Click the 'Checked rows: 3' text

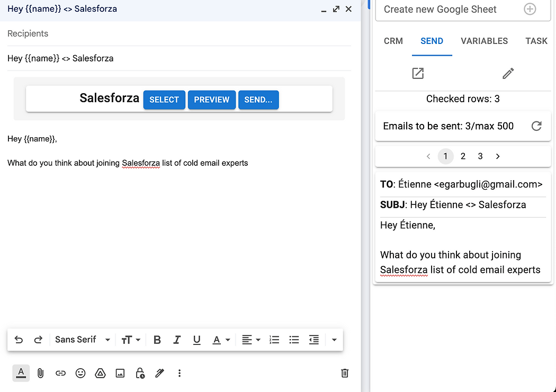coord(463,99)
